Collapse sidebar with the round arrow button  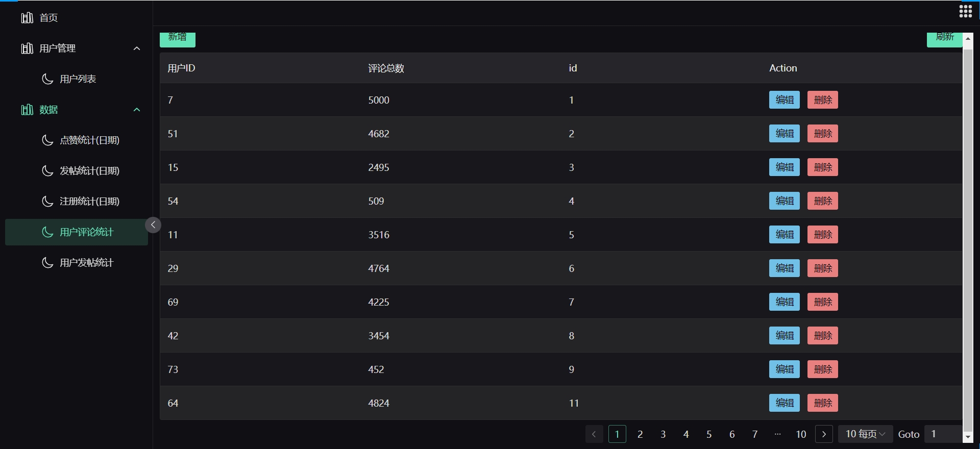point(153,225)
